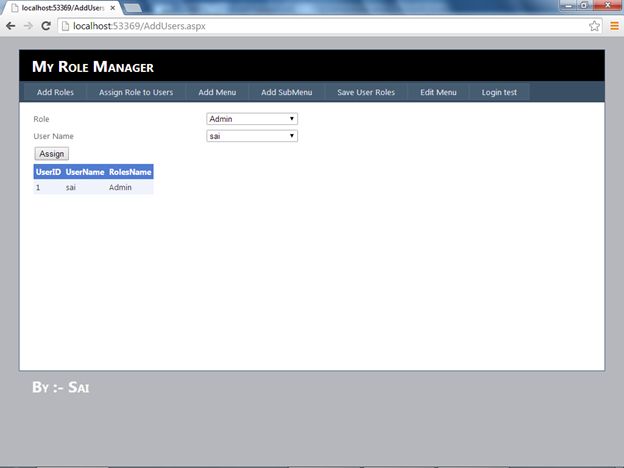Go to the Add Menu page
Image resolution: width=624 pixels, height=468 pixels.
coord(217,92)
